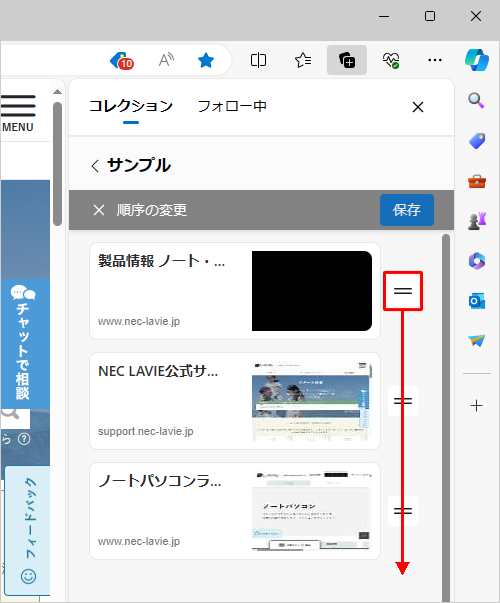Click the 順序の変更 label
This screenshot has width=500, height=603.
click(152, 210)
